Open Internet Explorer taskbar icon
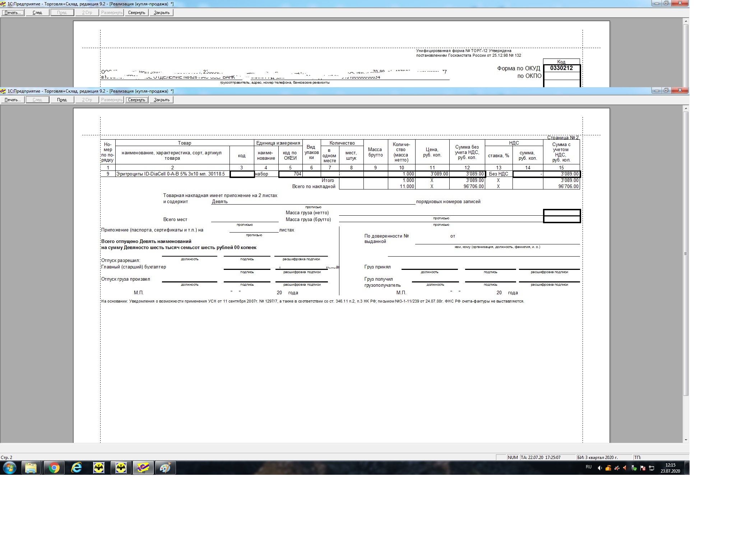This screenshot has height=534, width=756. pyautogui.click(x=76, y=468)
